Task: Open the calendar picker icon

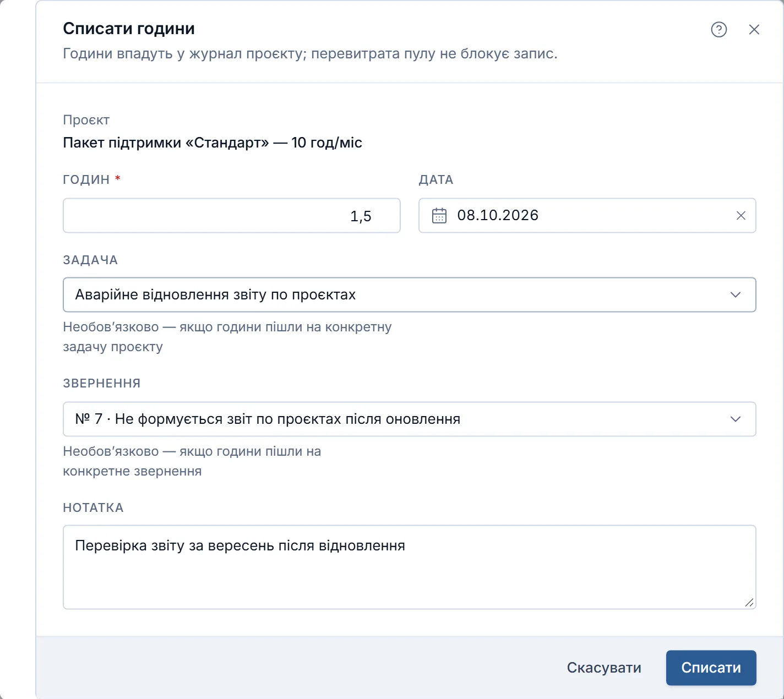Action: (x=439, y=216)
